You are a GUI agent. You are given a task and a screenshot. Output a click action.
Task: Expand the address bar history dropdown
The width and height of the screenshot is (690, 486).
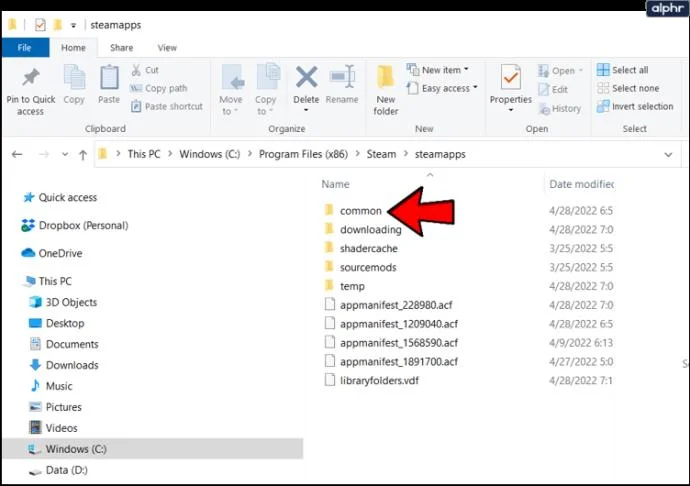[x=668, y=155]
